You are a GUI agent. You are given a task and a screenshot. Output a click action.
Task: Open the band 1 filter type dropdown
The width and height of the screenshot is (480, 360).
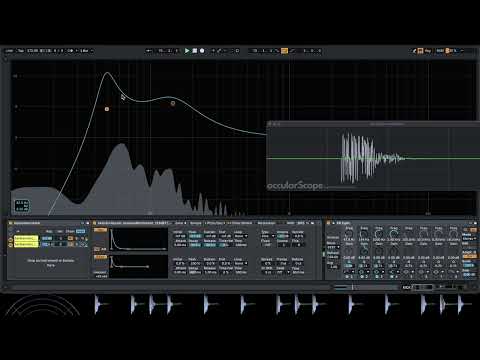point(349,272)
